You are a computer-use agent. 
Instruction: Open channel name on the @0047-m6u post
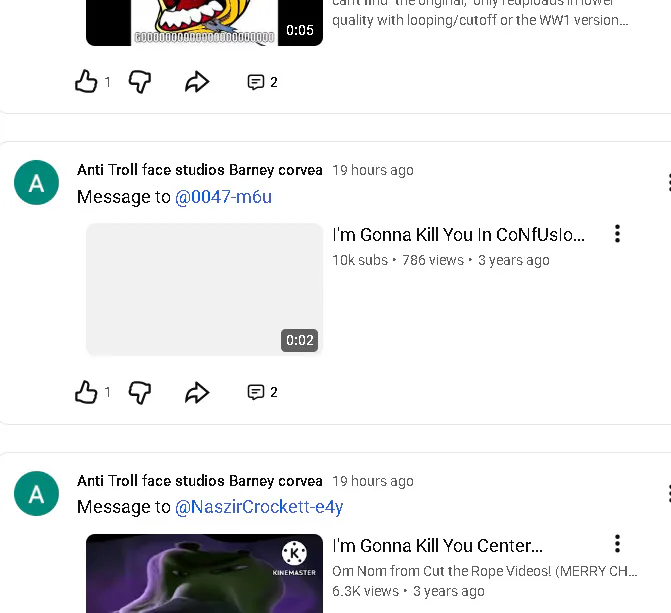click(x=199, y=170)
